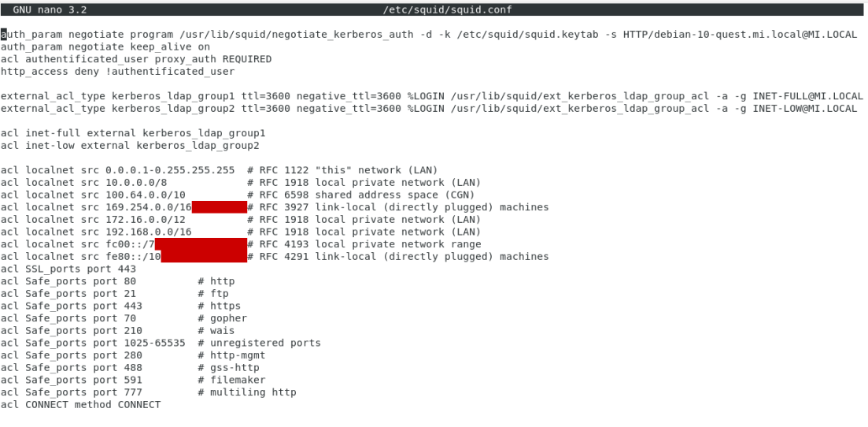Click the nano title bar file path /etc/squid/squid.conf
The image size is (868, 427).
447,9
